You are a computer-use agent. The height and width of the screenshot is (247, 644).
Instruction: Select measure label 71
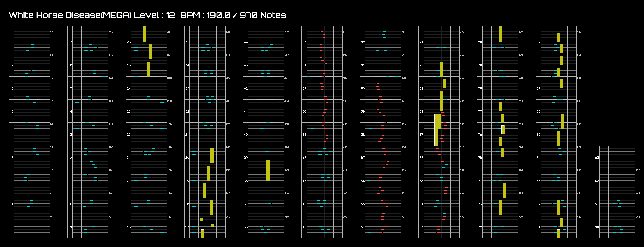point(421,42)
